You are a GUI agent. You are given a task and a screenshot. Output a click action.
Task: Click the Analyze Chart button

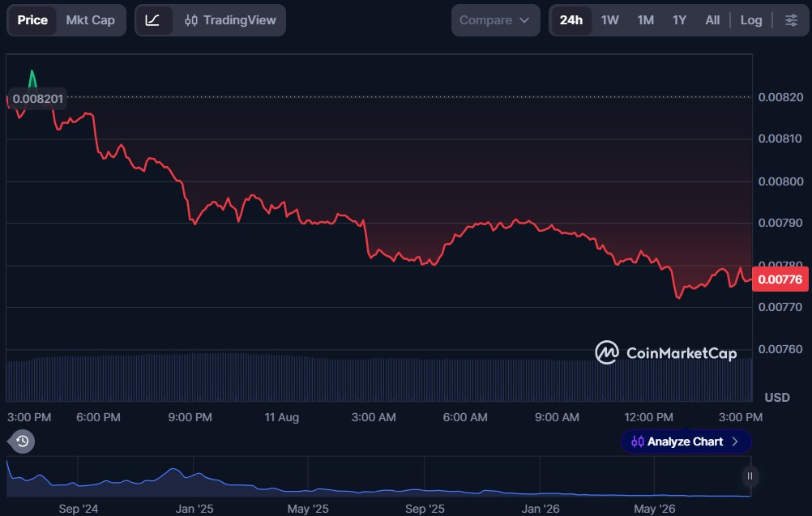(x=686, y=441)
